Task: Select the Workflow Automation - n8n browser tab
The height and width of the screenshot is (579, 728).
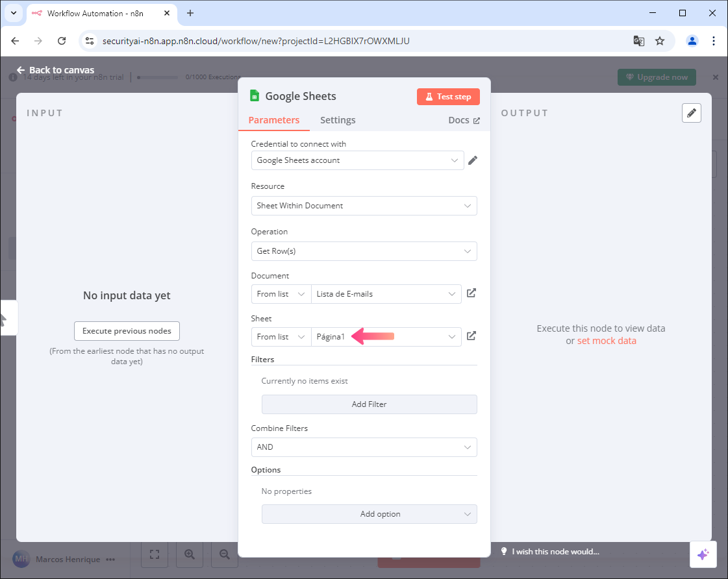Action: pyautogui.click(x=101, y=14)
